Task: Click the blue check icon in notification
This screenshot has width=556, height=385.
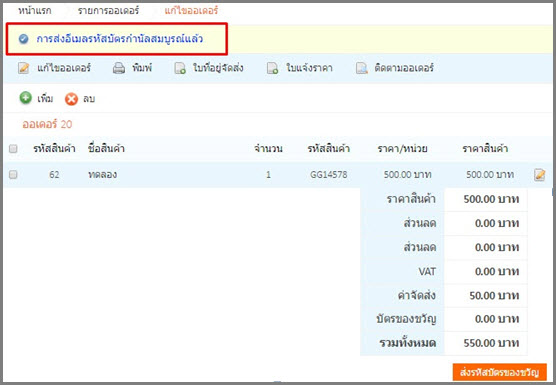Action: click(x=24, y=38)
